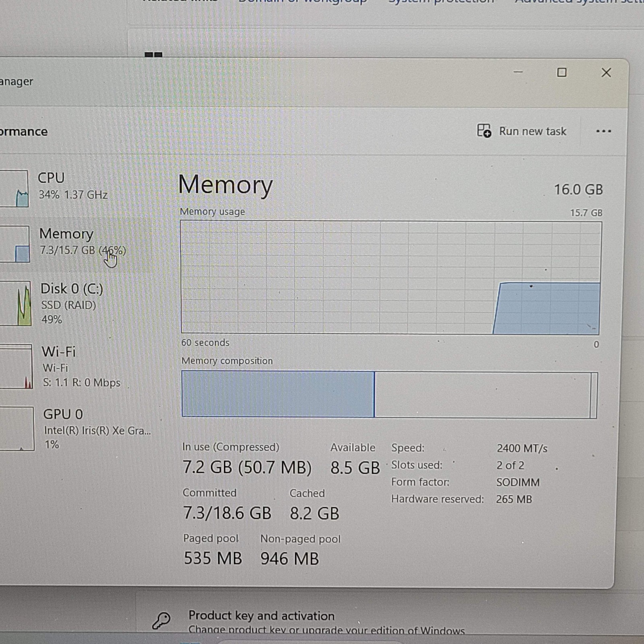Click the 'SSD (RAID)' disk type text

[x=68, y=305]
